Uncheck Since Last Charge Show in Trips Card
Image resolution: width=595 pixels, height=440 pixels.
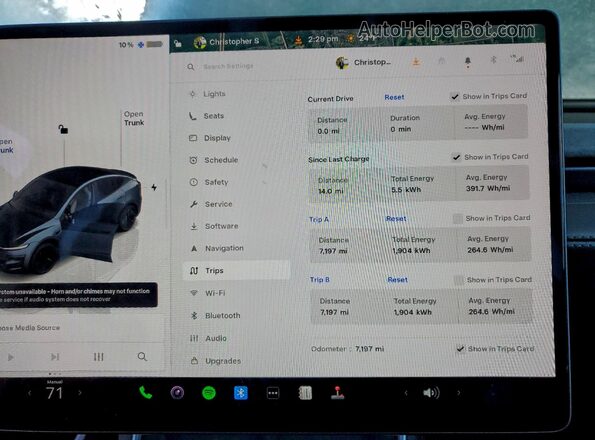click(x=456, y=157)
